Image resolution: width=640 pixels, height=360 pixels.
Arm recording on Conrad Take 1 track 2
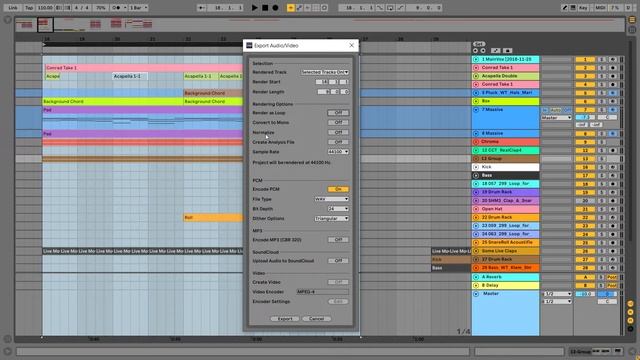(x=613, y=68)
